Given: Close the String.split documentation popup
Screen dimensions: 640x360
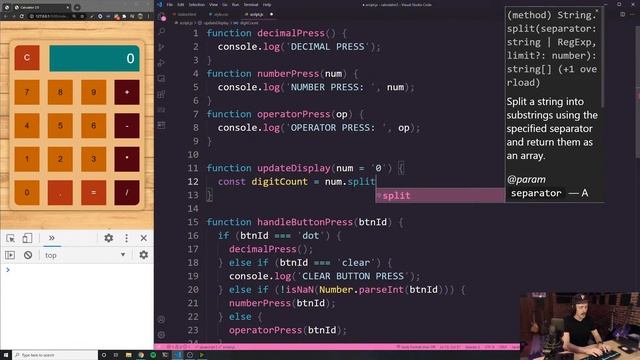Looking at the screenshot, I should (597, 10).
